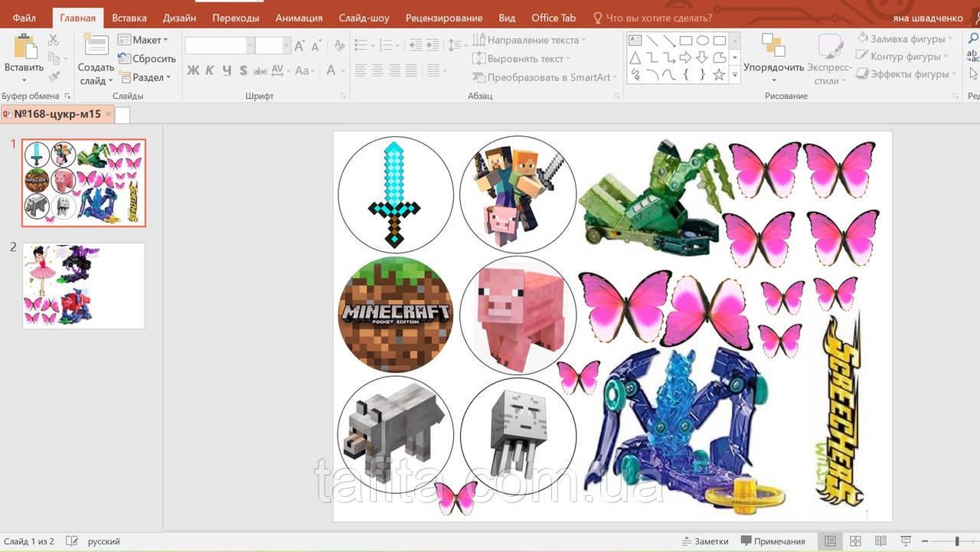Image resolution: width=980 pixels, height=552 pixels.
Task: Open Буфер обмена dialog launcher
Action: pyautogui.click(x=67, y=96)
